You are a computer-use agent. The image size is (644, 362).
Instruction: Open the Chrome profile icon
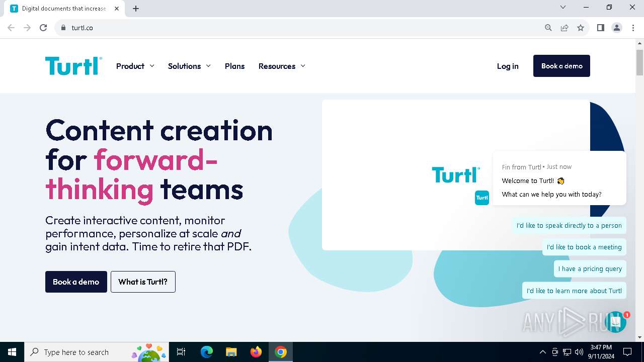click(617, 28)
